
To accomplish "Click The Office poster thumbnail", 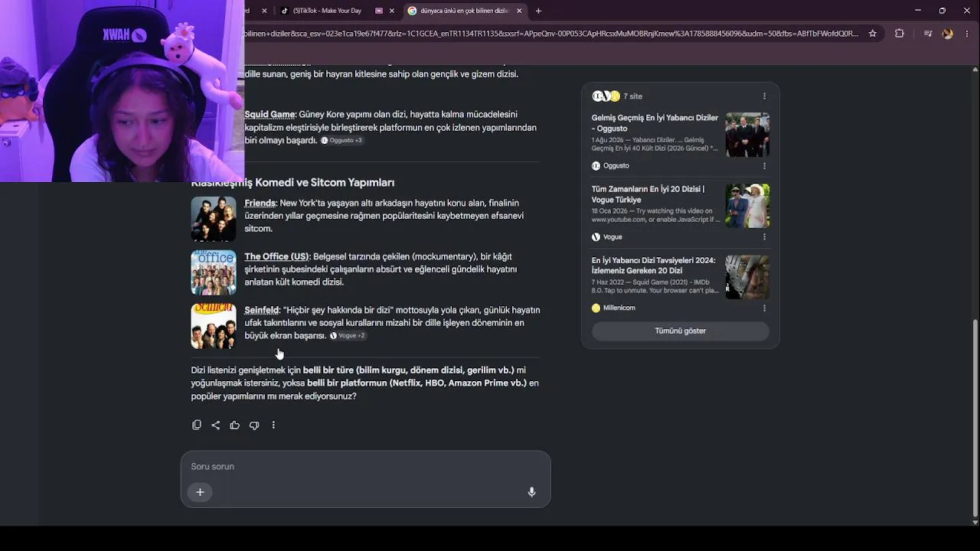I will [214, 272].
